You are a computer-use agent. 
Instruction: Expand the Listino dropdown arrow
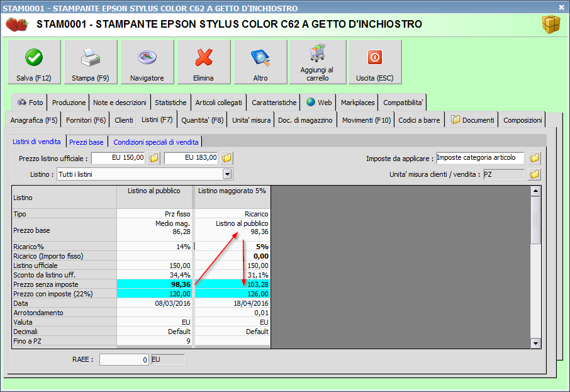(x=228, y=174)
